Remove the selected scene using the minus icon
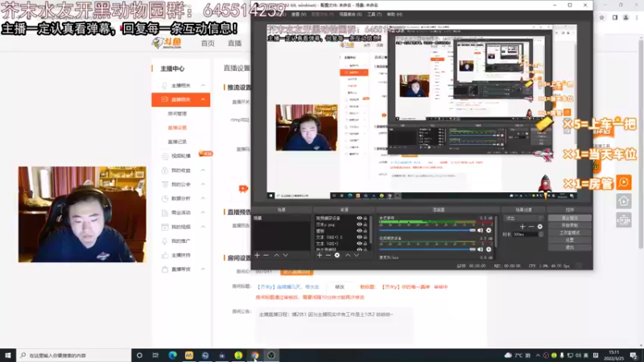Screen dimensions: 644x362 [x=266, y=255]
